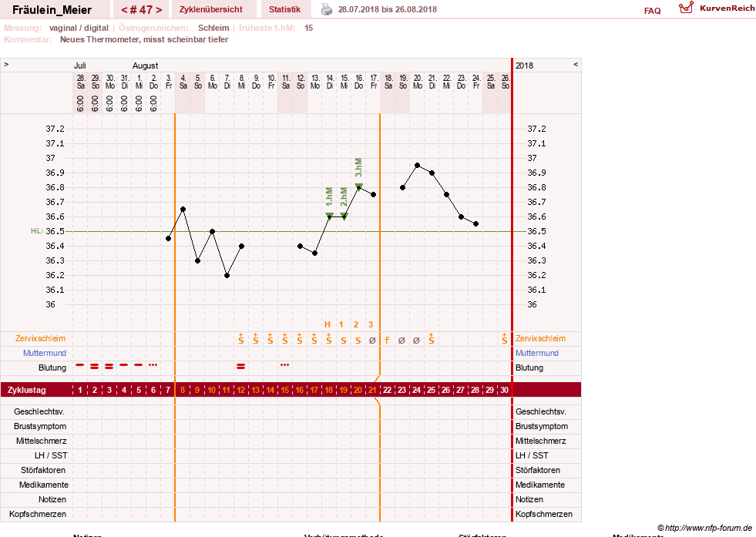
Task: Click the left Notizen row label
Action: (x=52, y=499)
